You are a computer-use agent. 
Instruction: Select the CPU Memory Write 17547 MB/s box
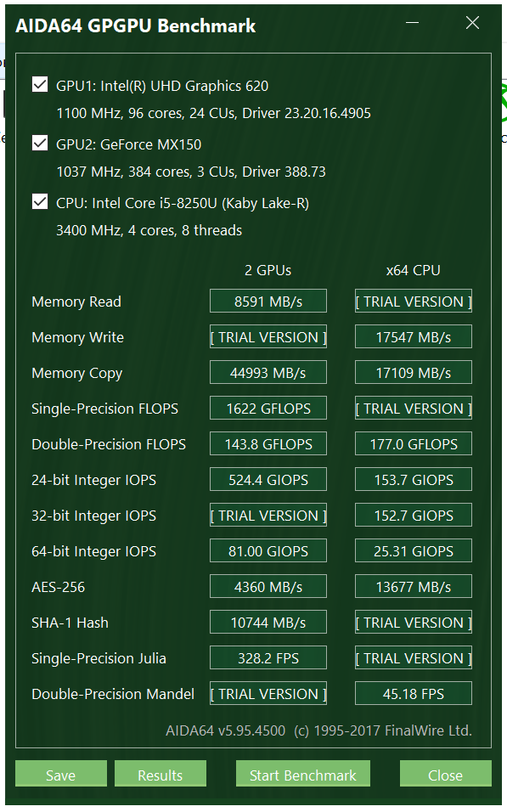coord(414,336)
